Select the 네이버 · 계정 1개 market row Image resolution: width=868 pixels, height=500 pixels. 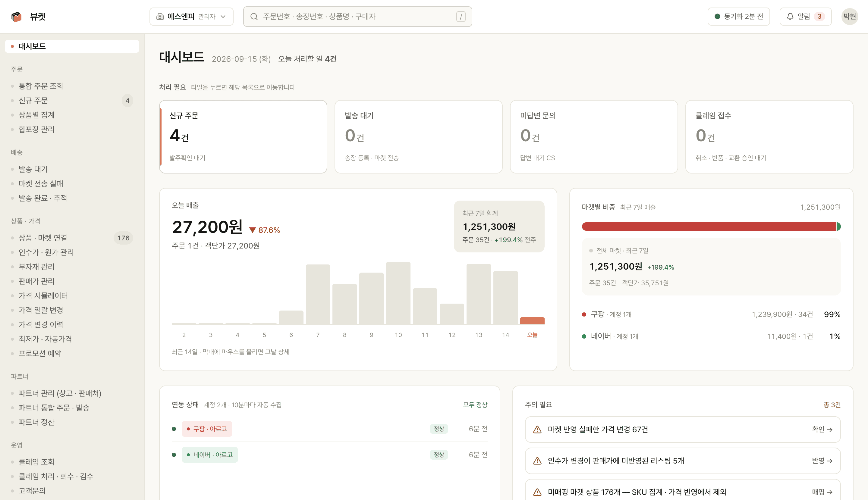[x=711, y=336]
